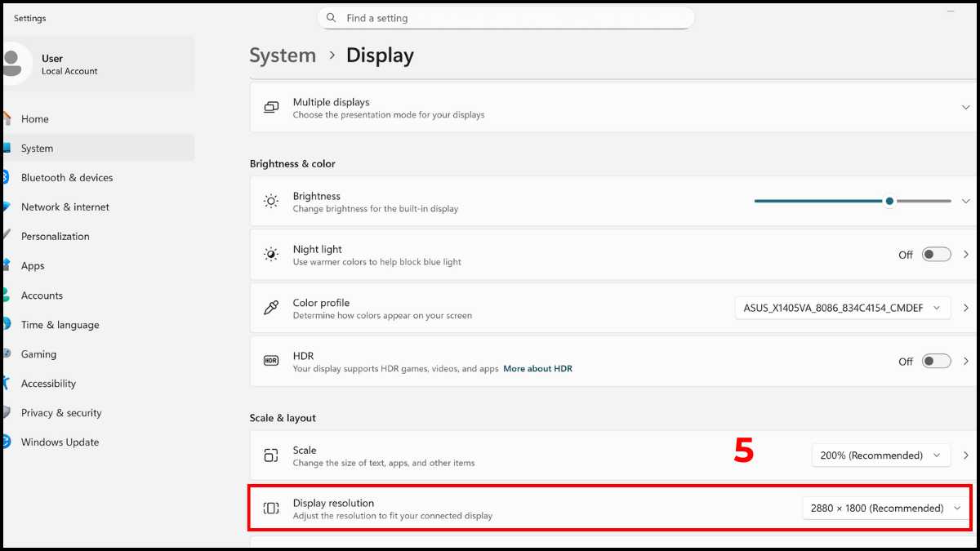Click the Display resolution icon
980x551 pixels.
coord(271,509)
